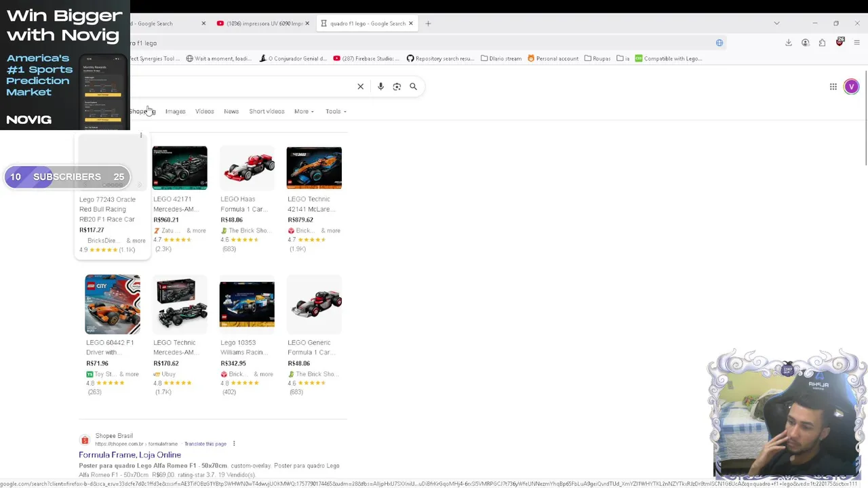Open three-dot menu on Red Bull card
Screen dimensions: 868x488
coord(141,136)
